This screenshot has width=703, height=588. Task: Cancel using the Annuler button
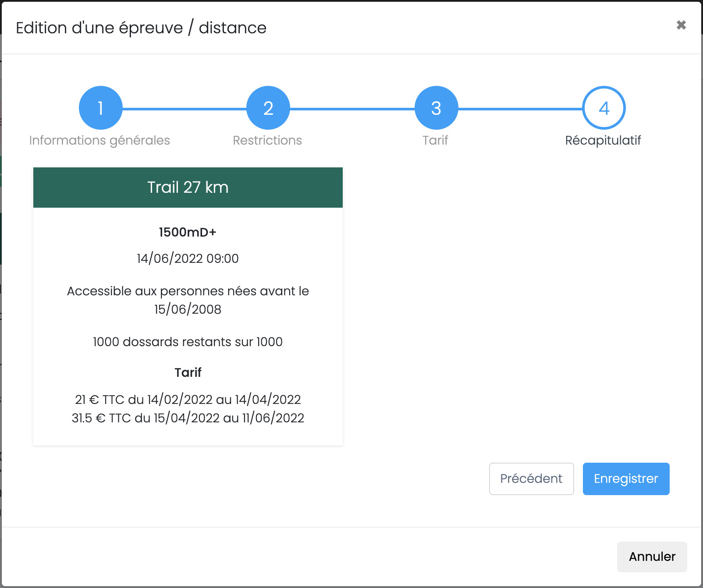click(x=652, y=557)
